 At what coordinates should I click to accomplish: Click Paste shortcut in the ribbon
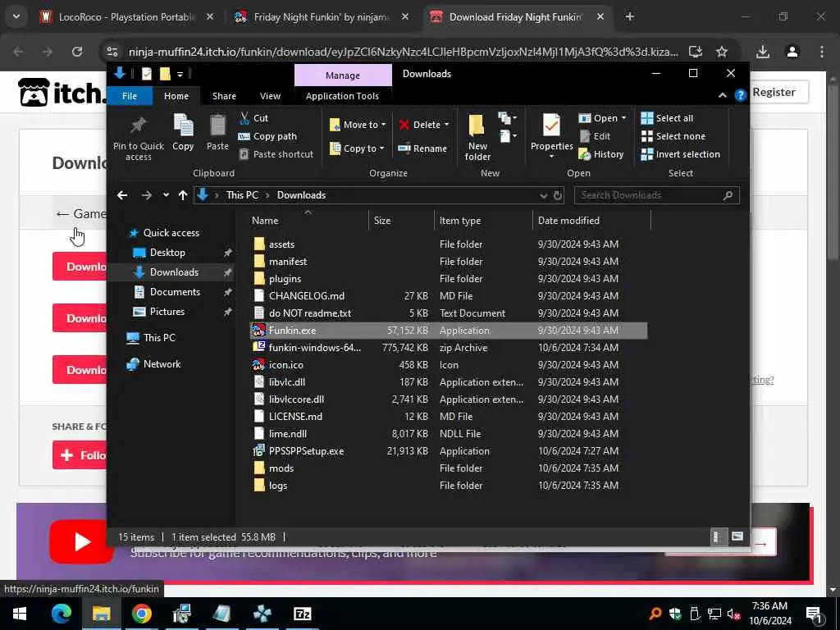pos(276,154)
